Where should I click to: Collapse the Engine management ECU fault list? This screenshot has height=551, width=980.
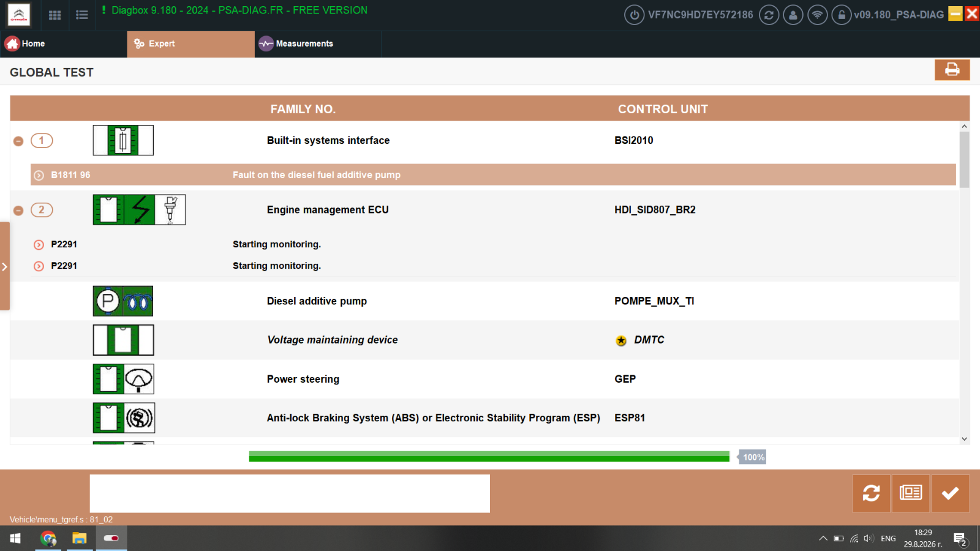[18, 211]
